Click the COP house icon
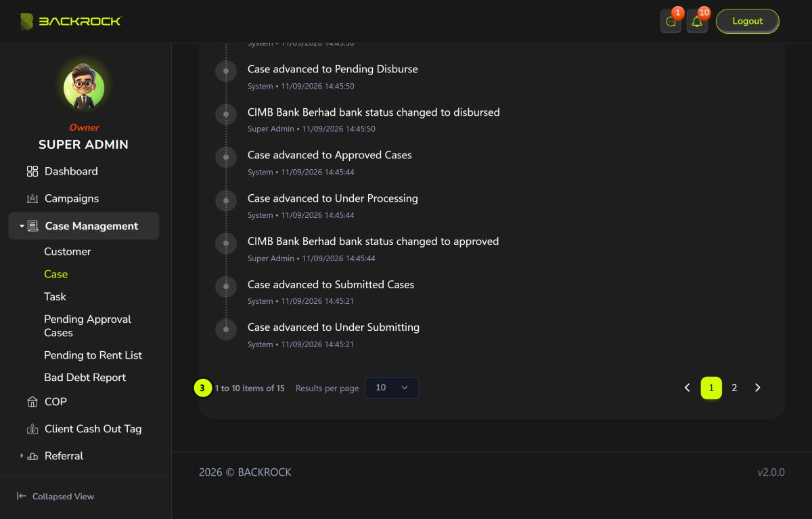 [x=32, y=402]
